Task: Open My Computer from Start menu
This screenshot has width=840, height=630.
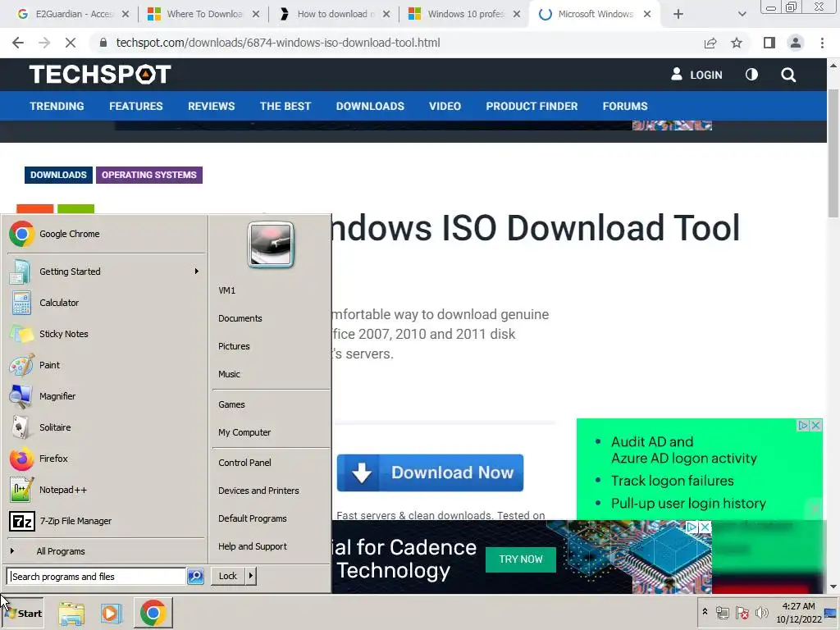Action: [x=244, y=432]
